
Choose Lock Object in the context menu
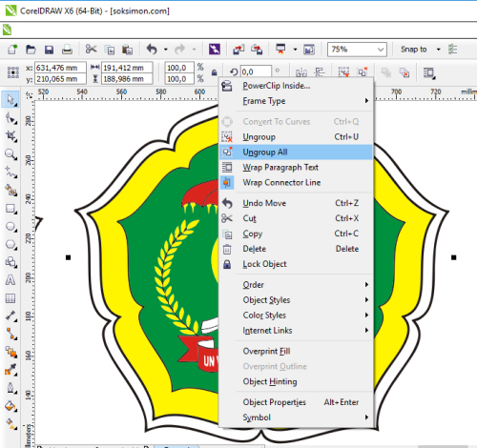coord(296,264)
